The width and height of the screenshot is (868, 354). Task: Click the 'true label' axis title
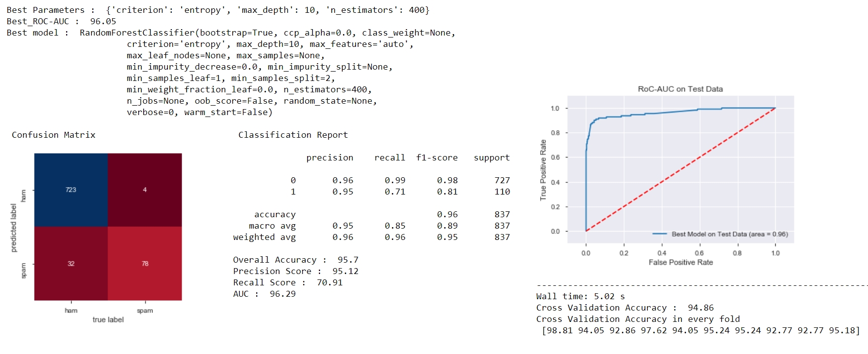coord(108,320)
